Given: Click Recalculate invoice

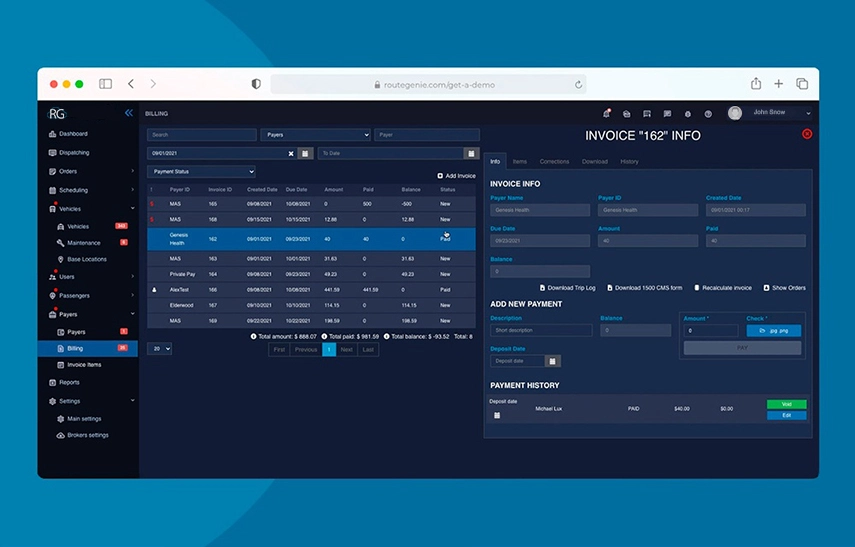Looking at the screenshot, I should coord(722,288).
